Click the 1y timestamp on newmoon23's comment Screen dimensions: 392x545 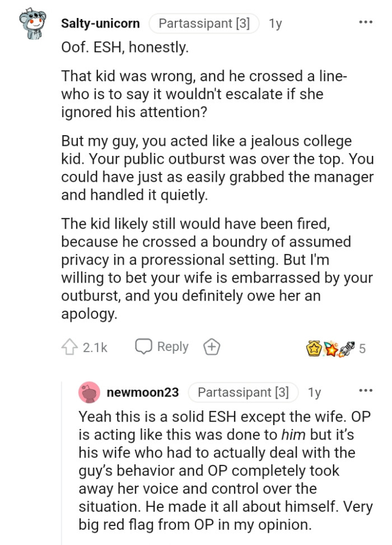tap(315, 392)
